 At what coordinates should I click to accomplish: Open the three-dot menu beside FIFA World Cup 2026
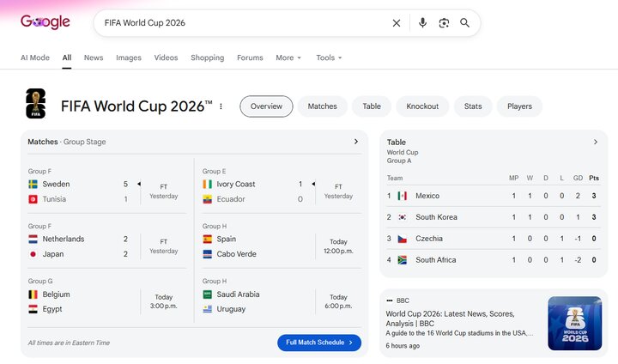[221, 106]
